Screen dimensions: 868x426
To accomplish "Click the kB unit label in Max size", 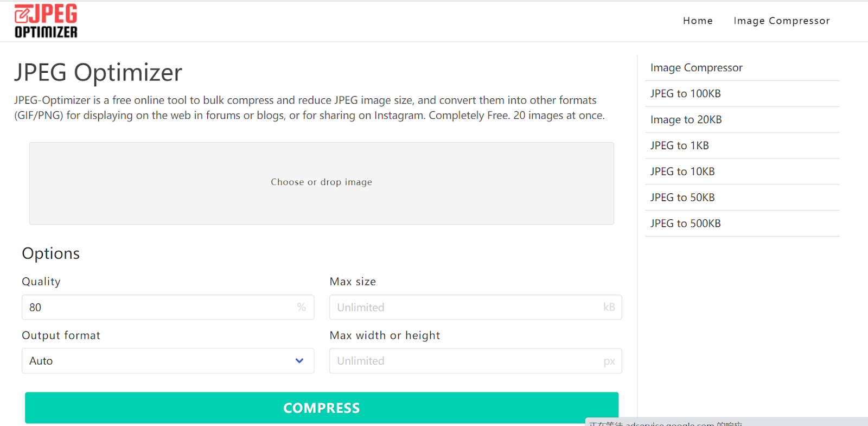I will (609, 307).
